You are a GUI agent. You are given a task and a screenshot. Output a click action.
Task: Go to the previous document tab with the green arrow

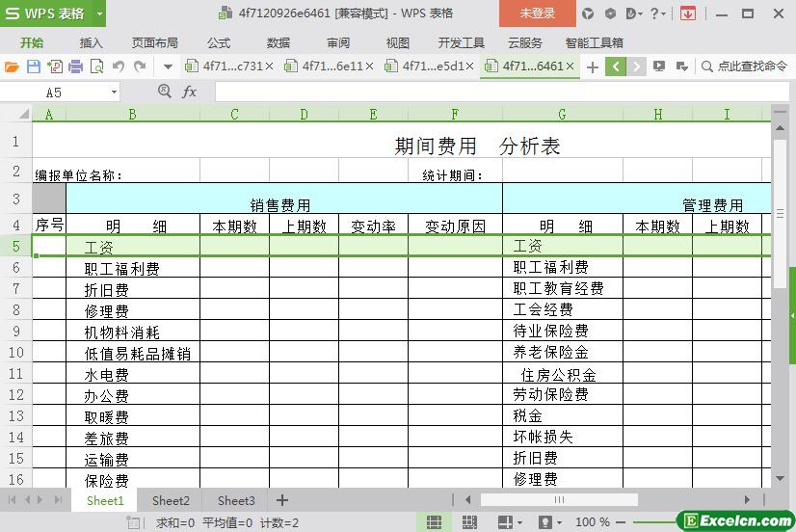pos(615,66)
